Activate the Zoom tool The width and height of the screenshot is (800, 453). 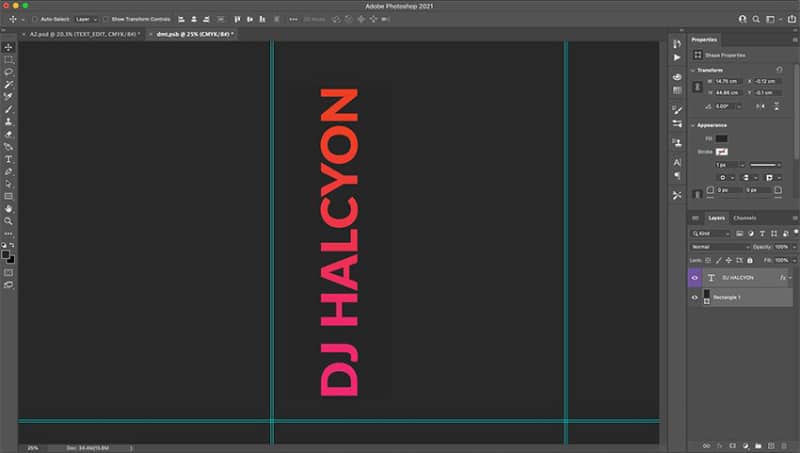(x=9, y=221)
